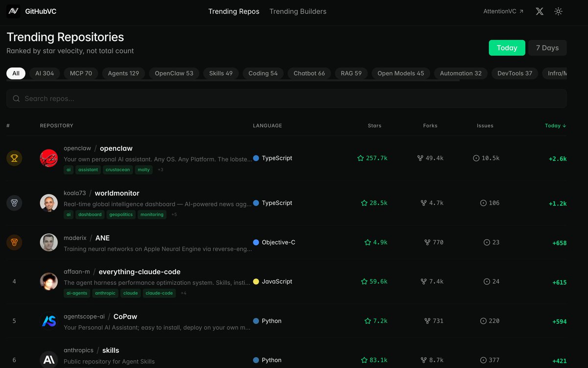Click the search magnifier icon

tap(16, 98)
